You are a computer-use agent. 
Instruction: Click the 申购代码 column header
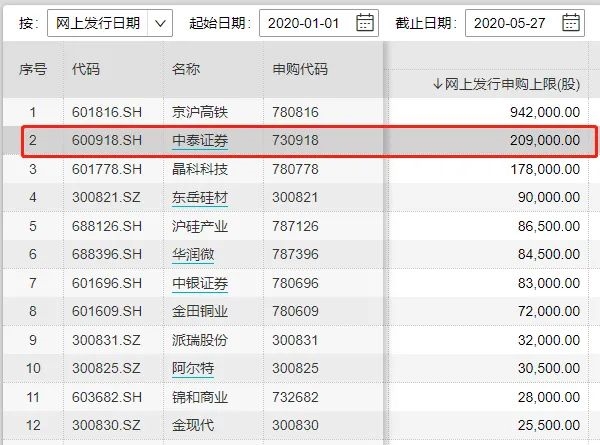[300, 69]
